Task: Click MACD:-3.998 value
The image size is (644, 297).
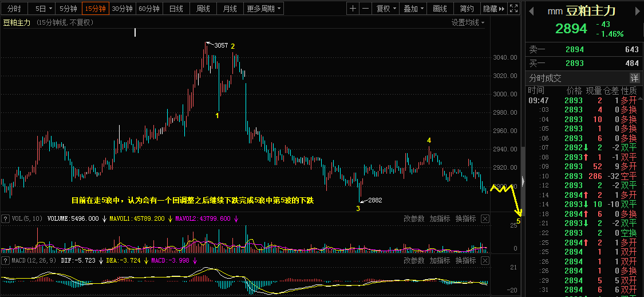Action: point(170,260)
